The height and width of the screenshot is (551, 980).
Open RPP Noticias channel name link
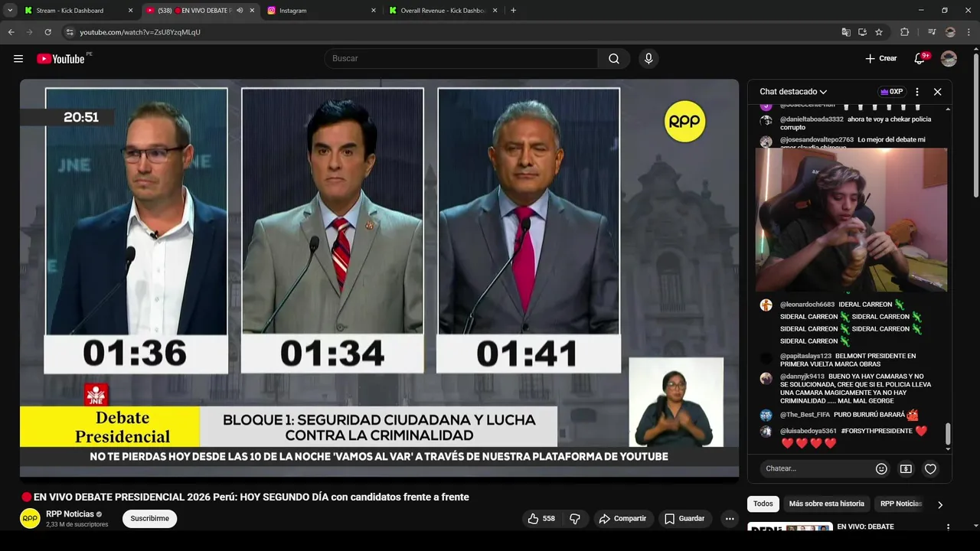pyautogui.click(x=70, y=514)
